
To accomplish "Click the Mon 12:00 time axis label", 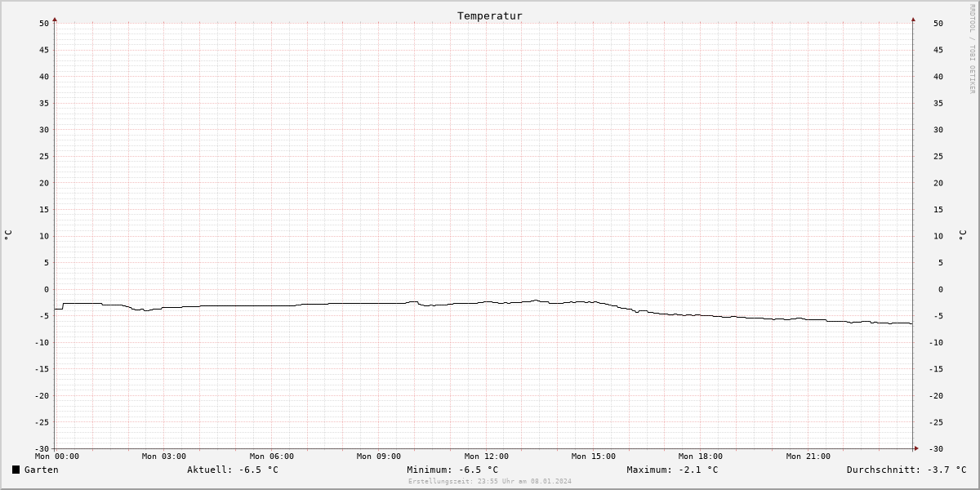I will click(487, 457).
